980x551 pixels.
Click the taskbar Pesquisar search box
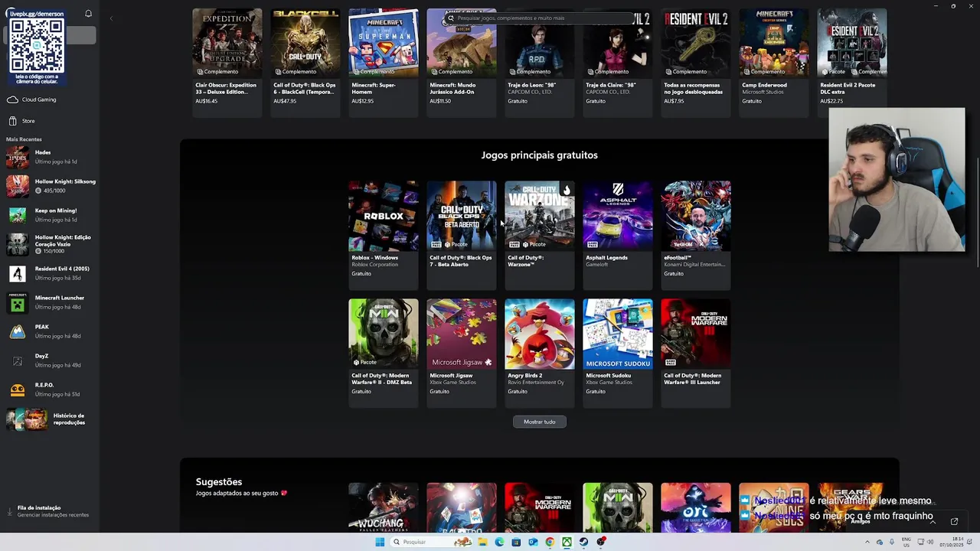(433, 542)
